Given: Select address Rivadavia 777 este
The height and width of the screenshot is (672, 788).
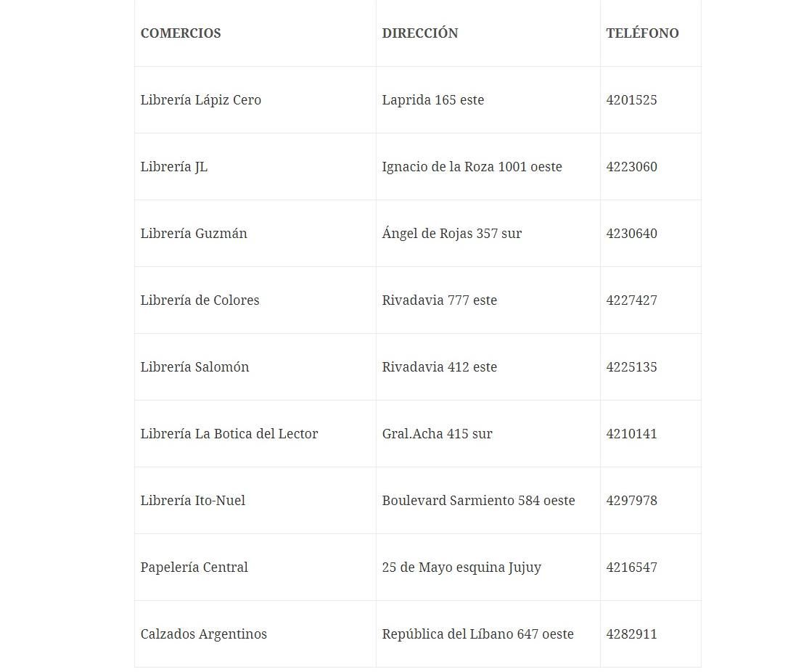Looking at the screenshot, I should (x=440, y=300).
